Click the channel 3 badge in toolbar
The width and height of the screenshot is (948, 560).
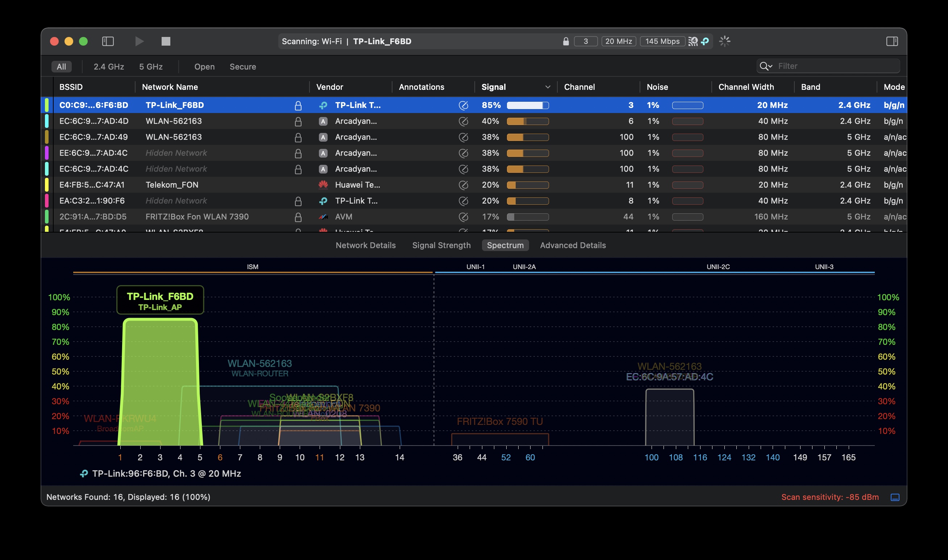(586, 41)
